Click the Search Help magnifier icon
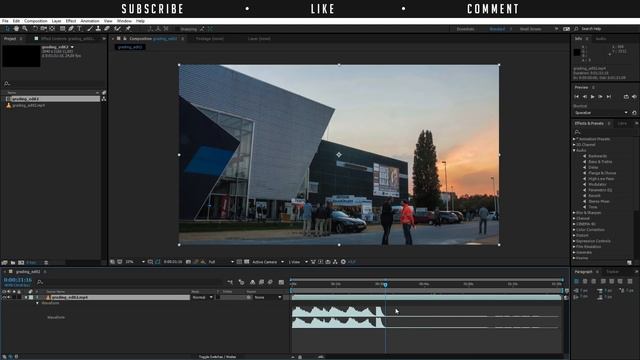Image resolution: width=640 pixels, height=360 pixels. pyautogui.click(x=576, y=29)
